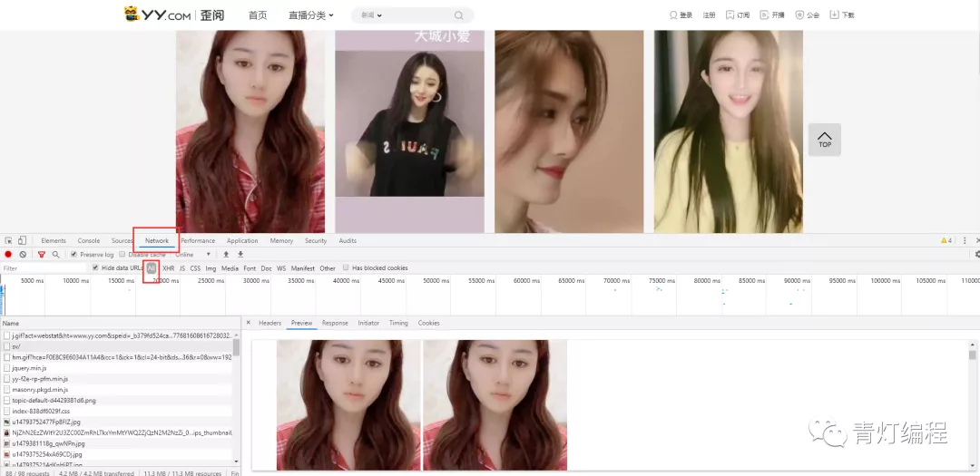The image size is (980, 476).
Task: Open the DevTools three-dot menu
Action: click(965, 240)
